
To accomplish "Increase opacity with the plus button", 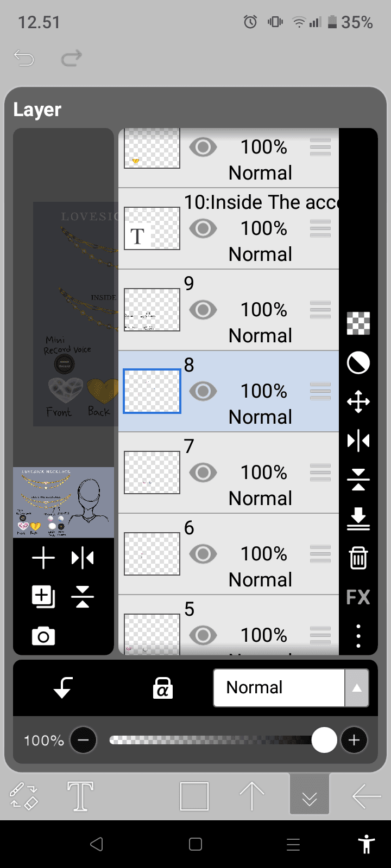I will (x=354, y=741).
